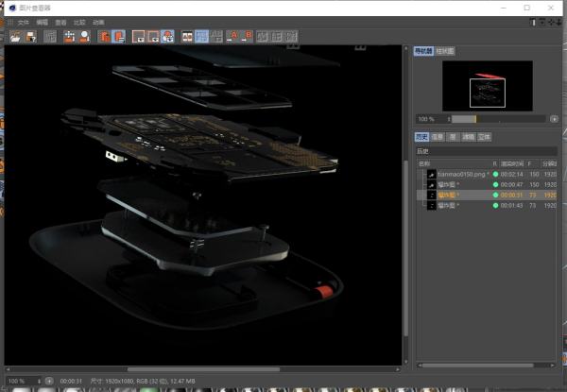Click the navigator preview thumbnail

pos(487,88)
